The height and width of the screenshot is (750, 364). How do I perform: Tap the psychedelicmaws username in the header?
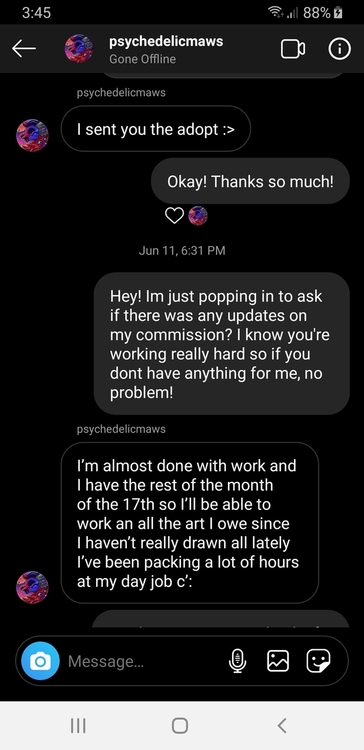[x=166, y=41]
